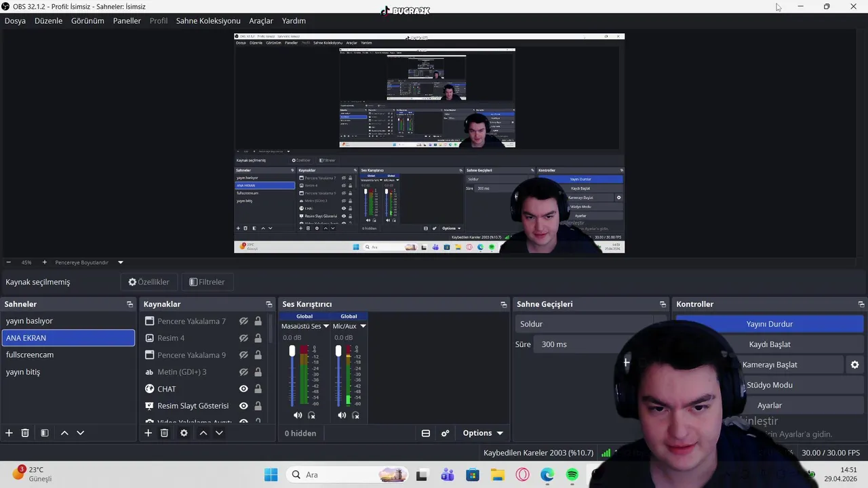Viewport: 868px width, 488px height.
Task: Open the Görünüm menu
Action: 87,21
